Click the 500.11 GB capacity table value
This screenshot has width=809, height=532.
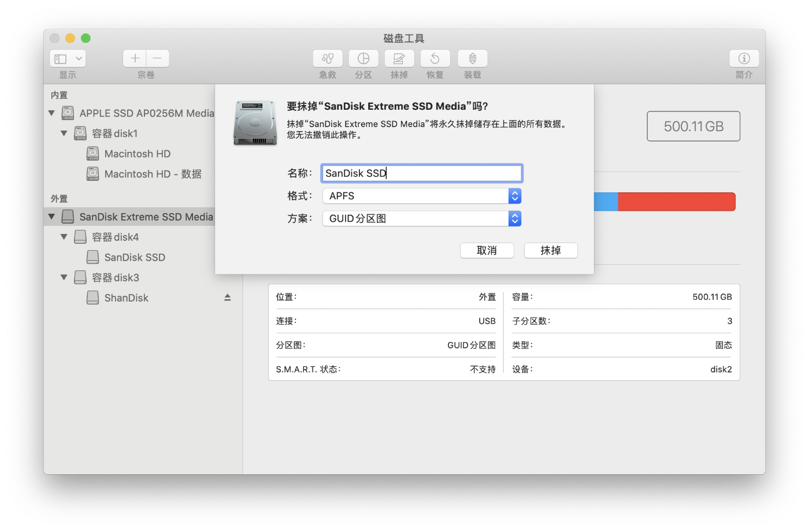(712, 297)
